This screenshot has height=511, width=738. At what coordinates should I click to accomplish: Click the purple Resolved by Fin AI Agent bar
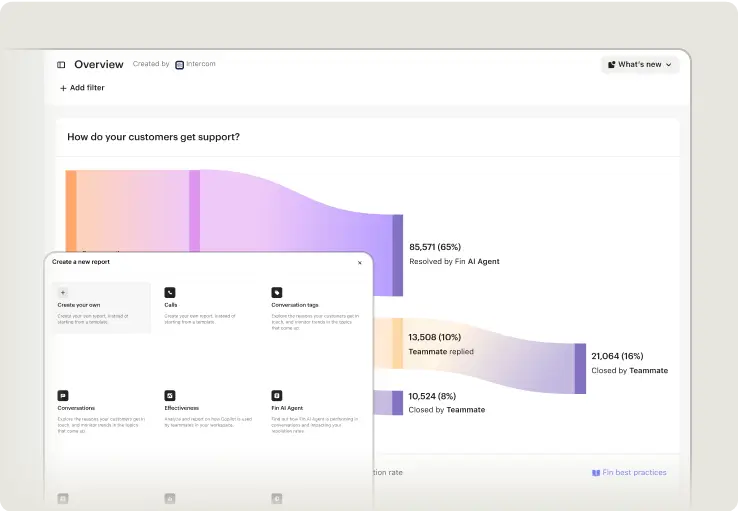click(397, 255)
